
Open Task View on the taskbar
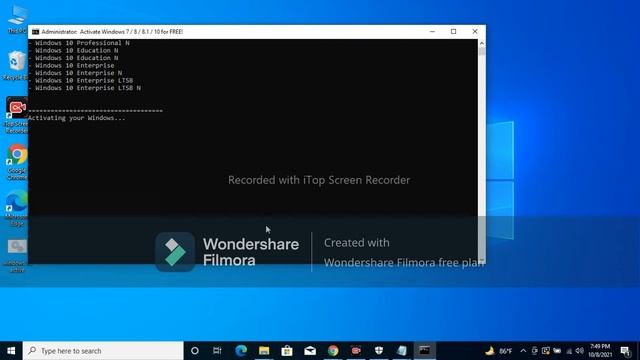click(x=217, y=351)
